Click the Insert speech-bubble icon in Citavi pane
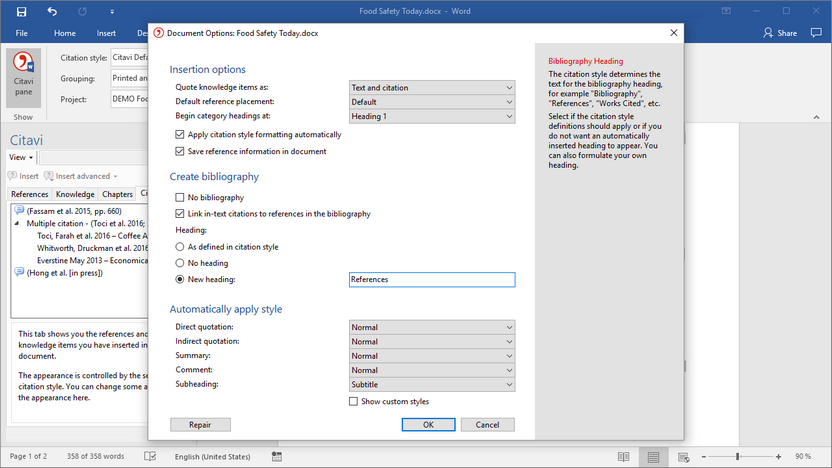The width and height of the screenshot is (832, 468). [12, 176]
